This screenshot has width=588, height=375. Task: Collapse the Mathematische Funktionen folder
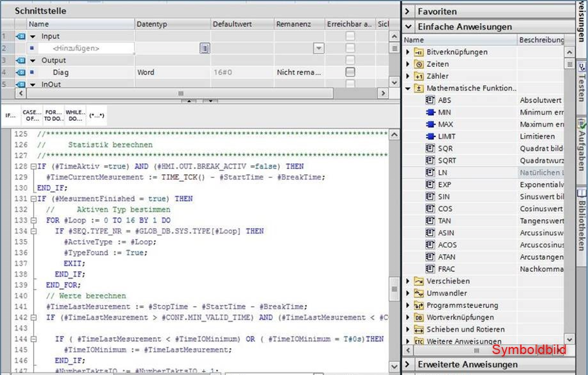click(408, 88)
